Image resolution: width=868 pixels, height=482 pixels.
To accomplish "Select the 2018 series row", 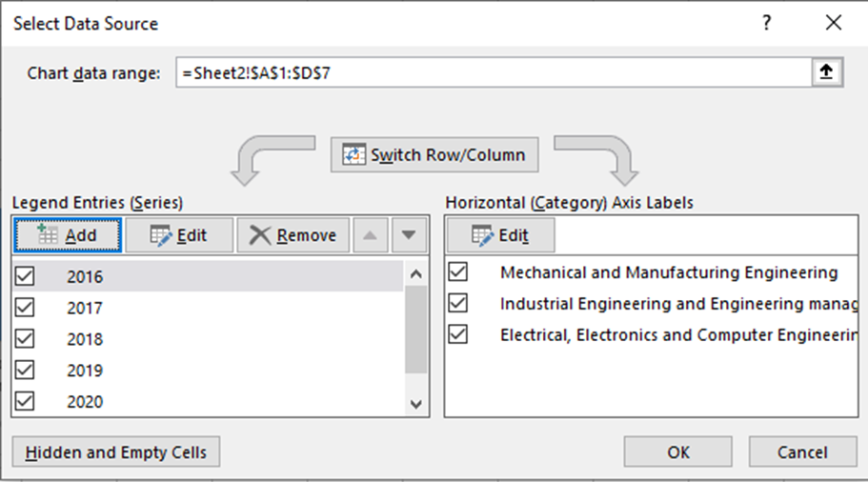I will (x=208, y=339).
